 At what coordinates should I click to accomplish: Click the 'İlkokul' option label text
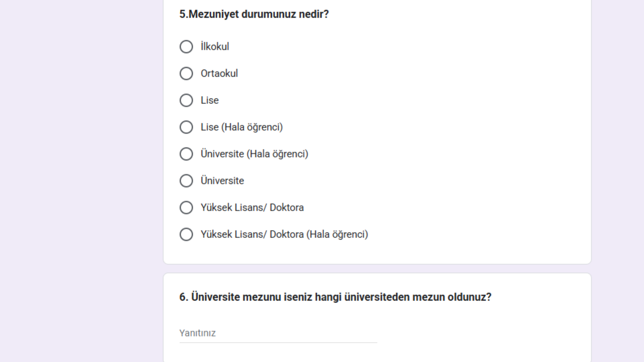215,46
